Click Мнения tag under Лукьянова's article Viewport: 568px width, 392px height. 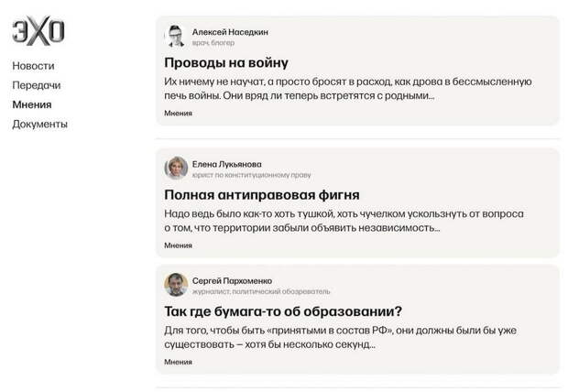(x=179, y=245)
